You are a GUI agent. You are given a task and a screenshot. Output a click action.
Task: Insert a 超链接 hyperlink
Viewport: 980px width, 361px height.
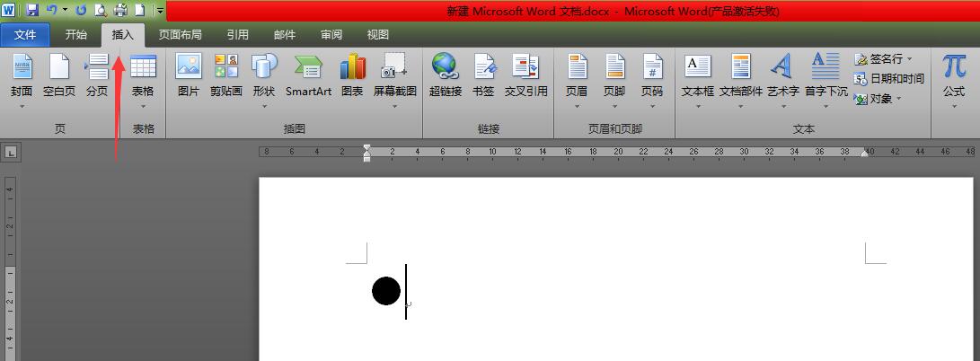pos(445,75)
